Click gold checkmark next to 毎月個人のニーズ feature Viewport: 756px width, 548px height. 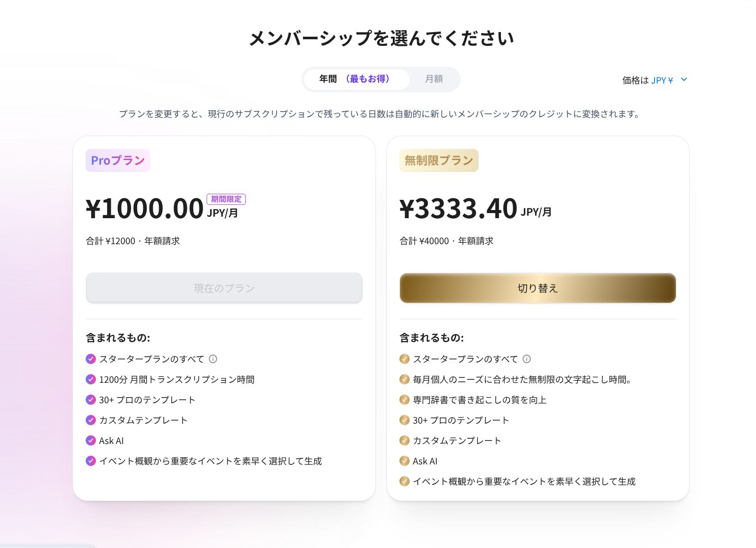[x=405, y=379]
